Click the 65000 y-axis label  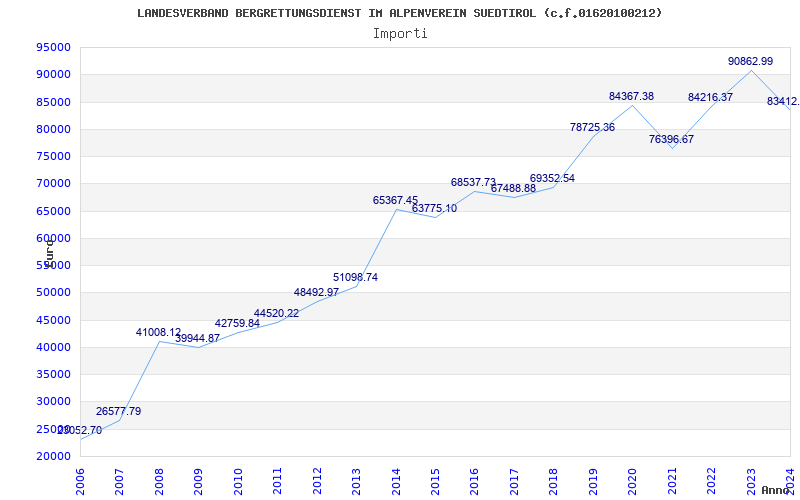53,211
